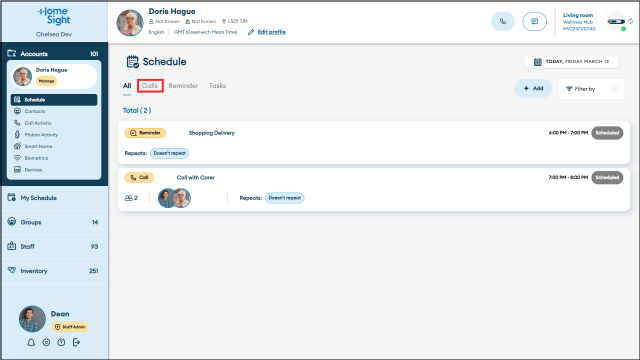Screen dimensions: 640x360
Task: Click the calendar icon in the date selector
Action: pyautogui.click(x=538, y=62)
